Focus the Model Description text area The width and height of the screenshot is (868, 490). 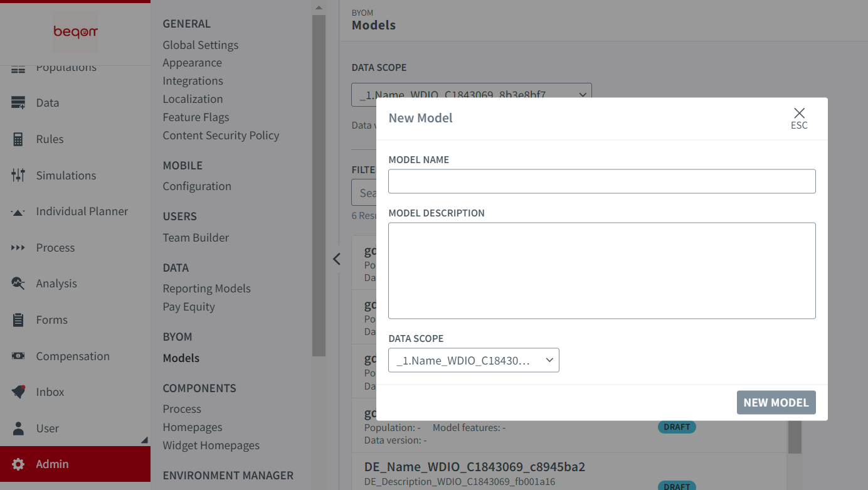[x=601, y=270]
